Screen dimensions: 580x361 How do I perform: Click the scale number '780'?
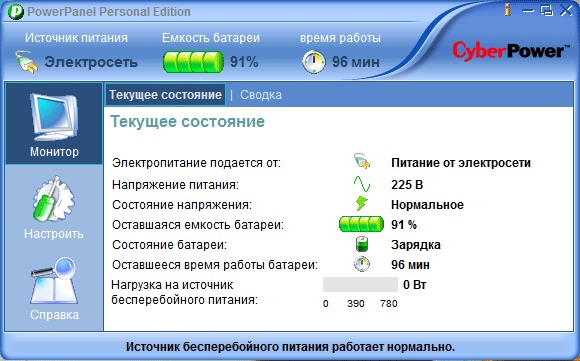pyautogui.click(x=389, y=304)
